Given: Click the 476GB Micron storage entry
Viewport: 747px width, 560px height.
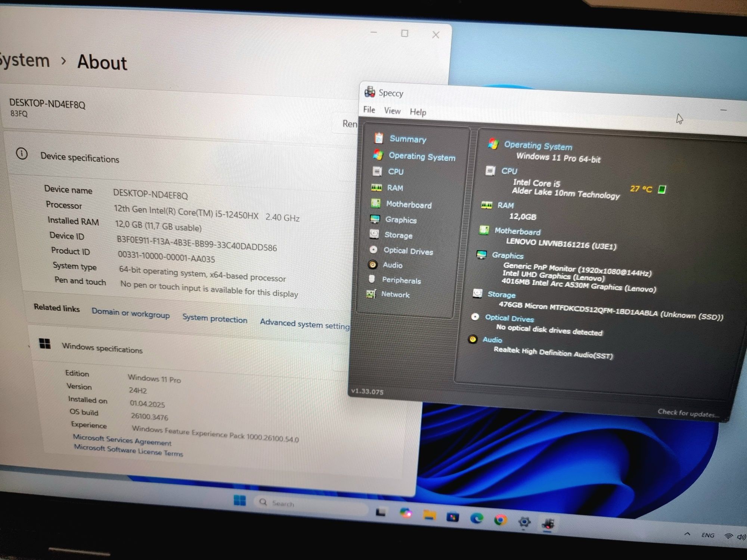Looking at the screenshot, I should tap(611, 311).
